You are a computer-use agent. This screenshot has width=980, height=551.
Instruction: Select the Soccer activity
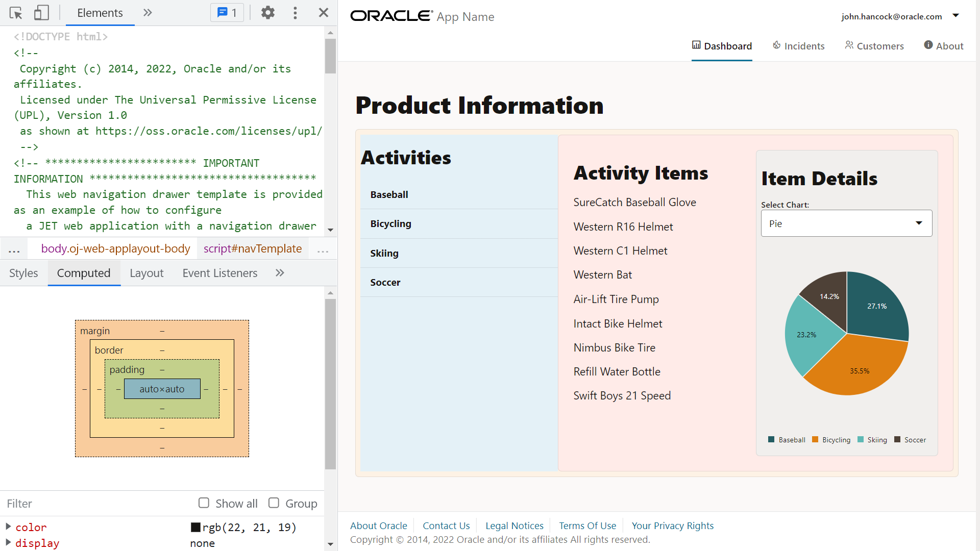coord(459,282)
